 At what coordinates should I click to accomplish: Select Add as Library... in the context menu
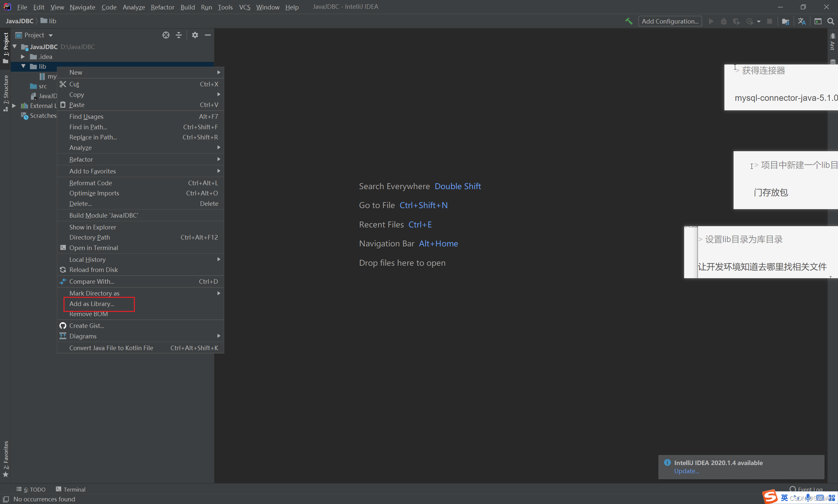point(92,304)
